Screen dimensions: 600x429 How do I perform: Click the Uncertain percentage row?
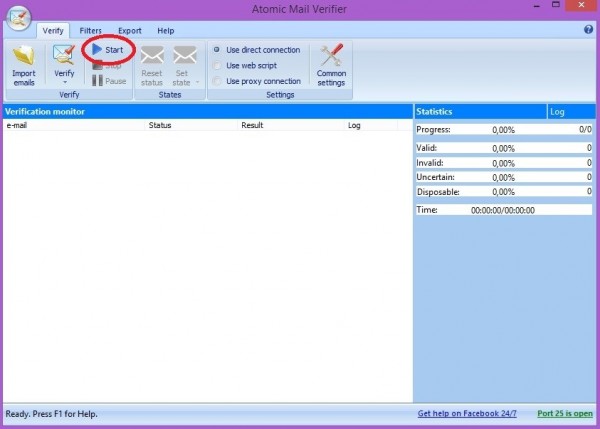(504, 177)
